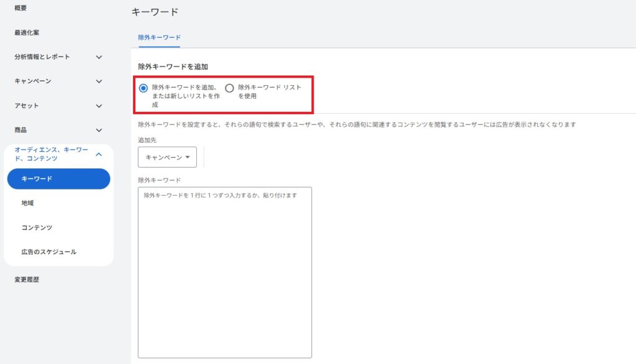The width and height of the screenshot is (636, 364).
Task: Open 概要 in the sidebar
Action: point(20,7)
